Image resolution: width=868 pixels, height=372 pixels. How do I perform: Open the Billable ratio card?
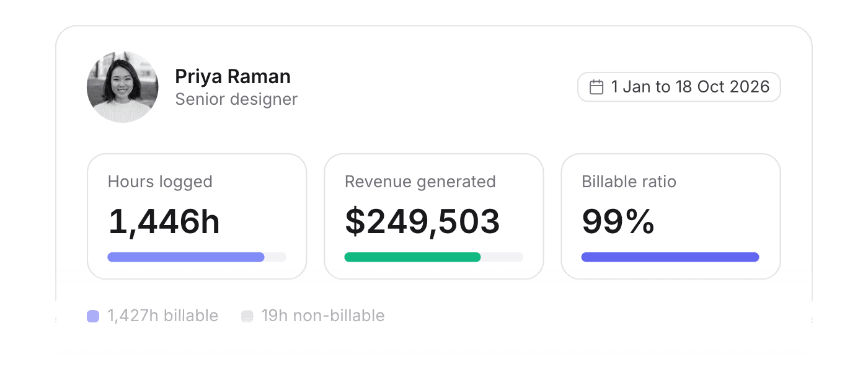tap(671, 216)
